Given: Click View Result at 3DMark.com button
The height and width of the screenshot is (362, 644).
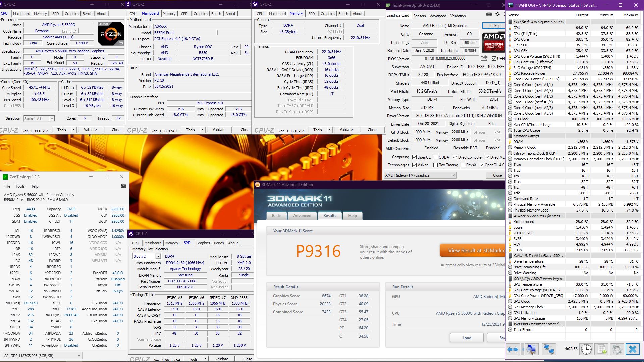Looking at the screenshot, I should point(473,250).
